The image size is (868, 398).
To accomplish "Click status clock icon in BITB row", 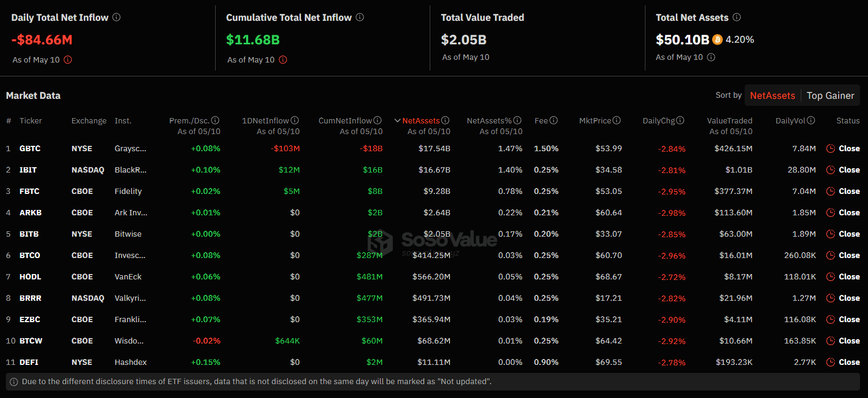I will coord(831,234).
